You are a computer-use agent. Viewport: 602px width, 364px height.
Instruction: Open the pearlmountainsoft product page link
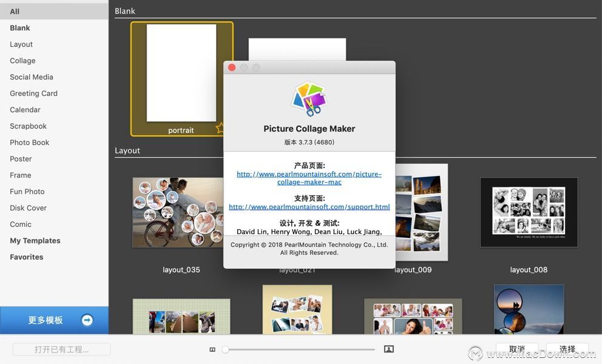pyautogui.click(x=309, y=178)
